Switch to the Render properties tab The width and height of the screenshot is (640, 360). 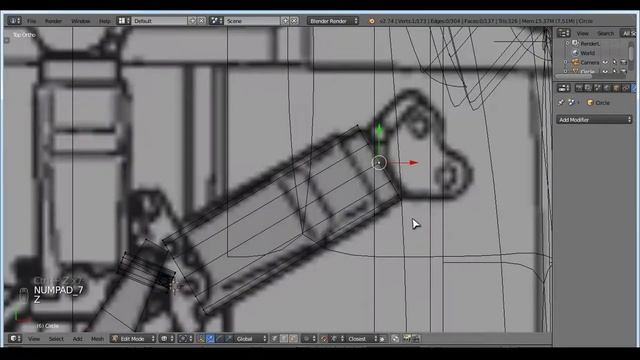578,88
